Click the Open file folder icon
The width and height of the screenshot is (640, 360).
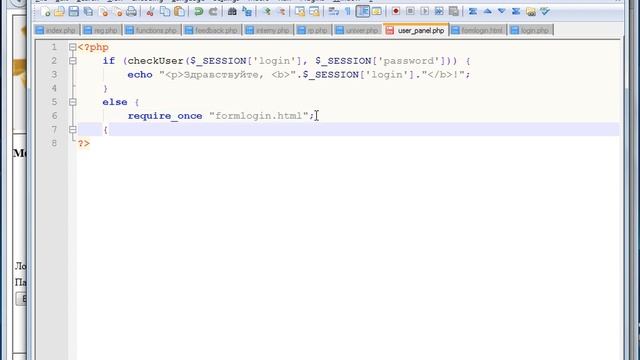pyautogui.click(x=59, y=11)
